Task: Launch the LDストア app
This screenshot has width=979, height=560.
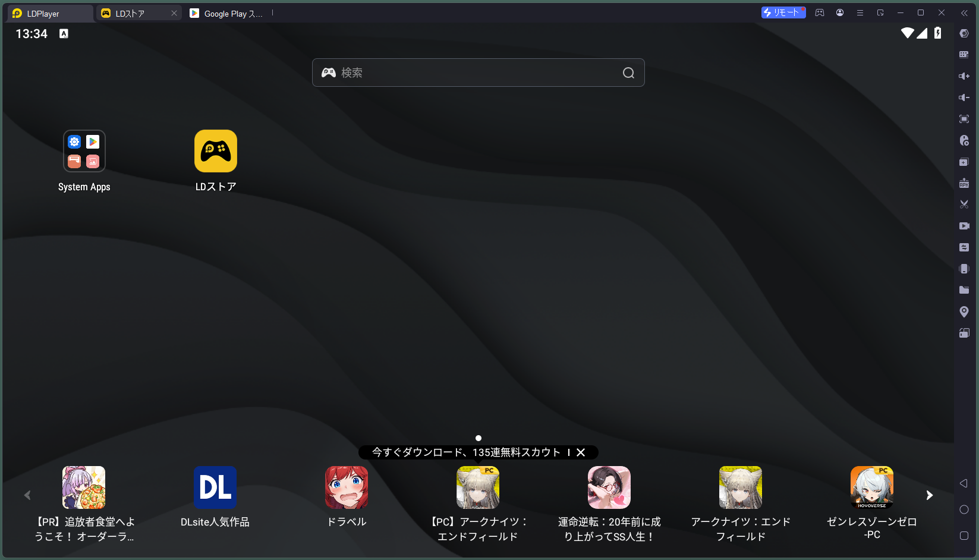Action: (215, 151)
